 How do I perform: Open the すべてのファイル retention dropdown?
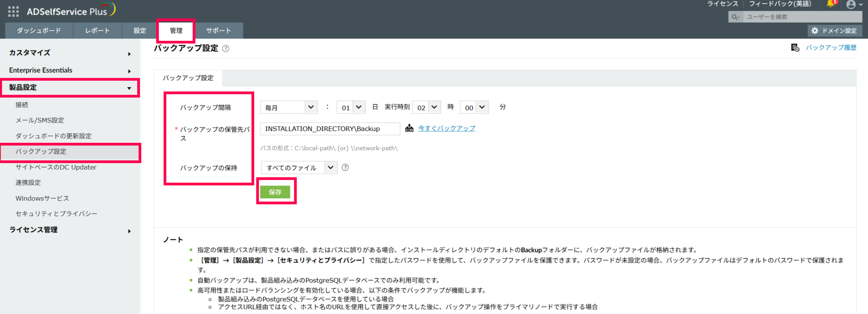299,168
